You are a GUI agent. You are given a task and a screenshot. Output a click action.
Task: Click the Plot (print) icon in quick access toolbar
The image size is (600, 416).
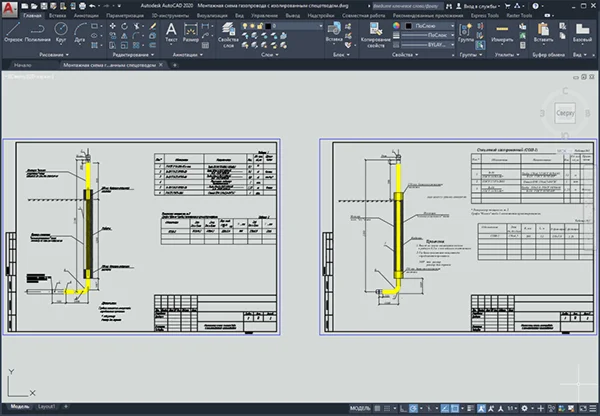(82, 6)
